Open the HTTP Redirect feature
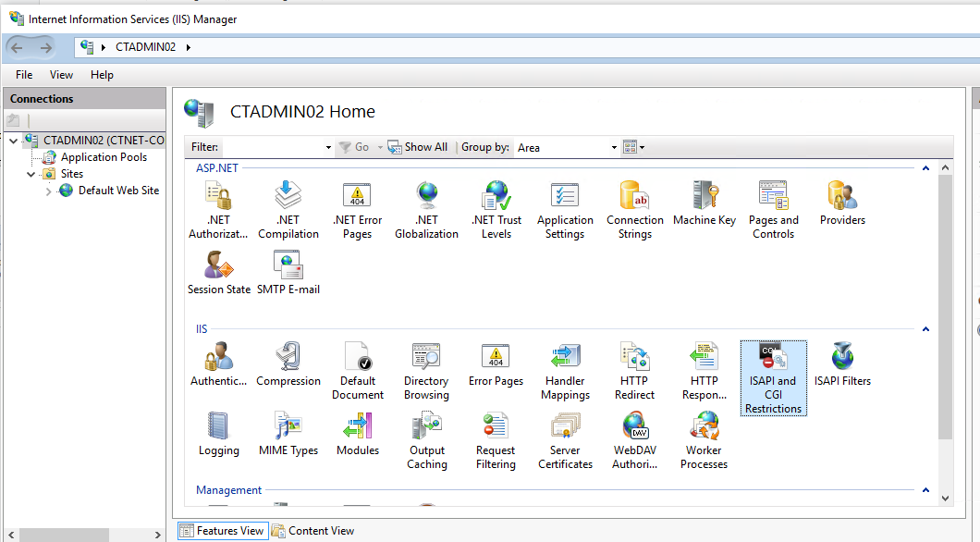This screenshot has height=542, width=980. (x=635, y=363)
